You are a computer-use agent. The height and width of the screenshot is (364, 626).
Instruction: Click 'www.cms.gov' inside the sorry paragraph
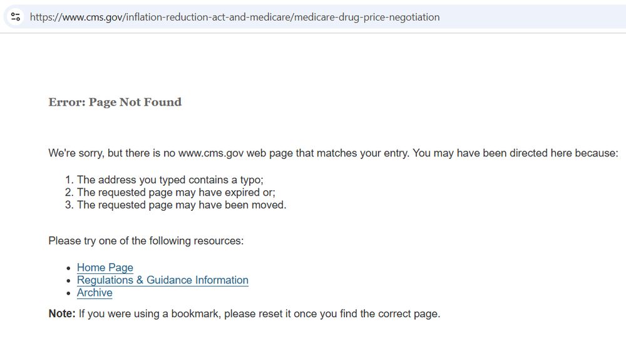pos(211,153)
